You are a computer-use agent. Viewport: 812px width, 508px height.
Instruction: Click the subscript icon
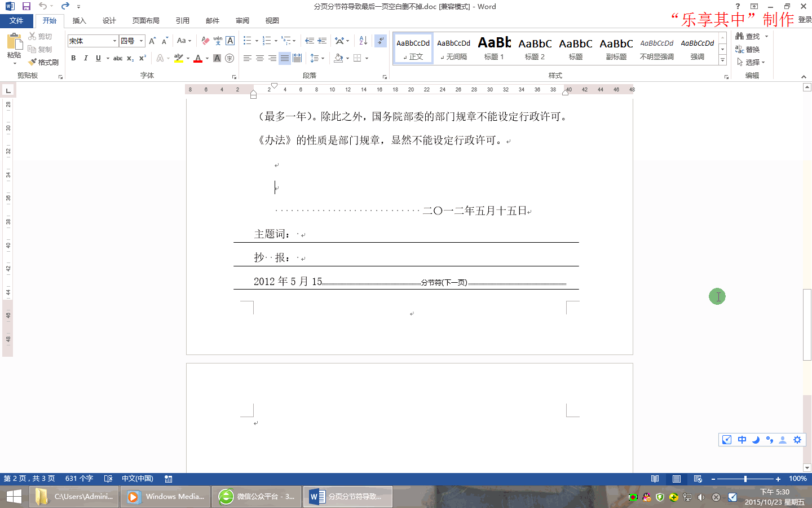130,58
